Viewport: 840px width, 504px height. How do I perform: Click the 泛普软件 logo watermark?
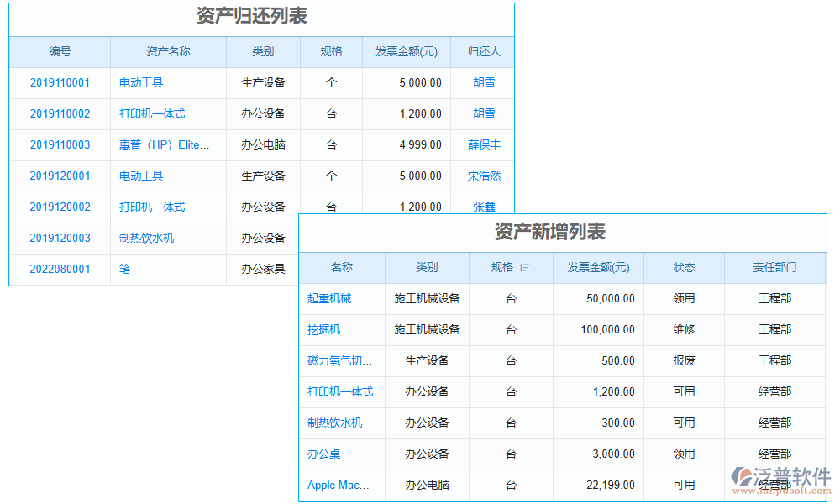coord(781,479)
